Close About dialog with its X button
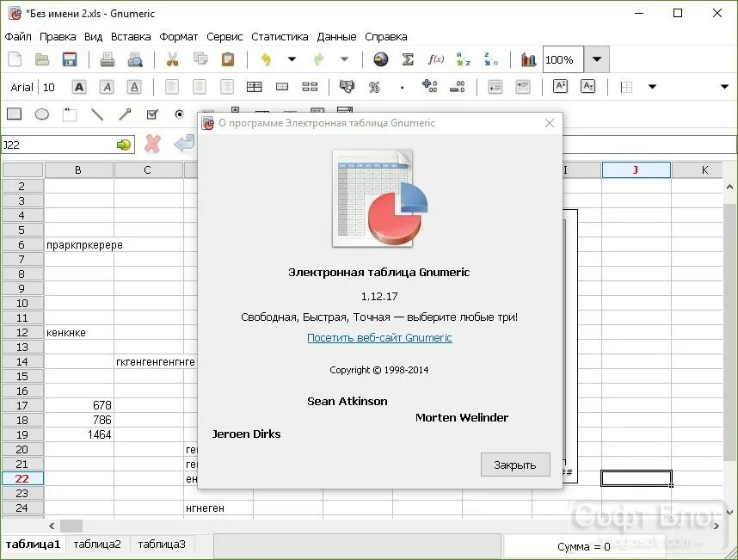Screen dimensions: 738x560 (x=550, y=123)
